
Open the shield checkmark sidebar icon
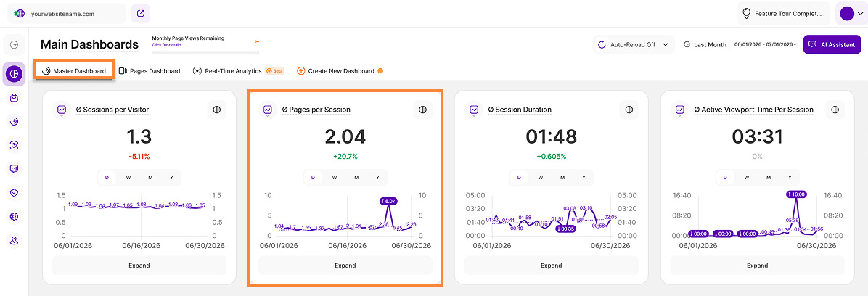14,192
